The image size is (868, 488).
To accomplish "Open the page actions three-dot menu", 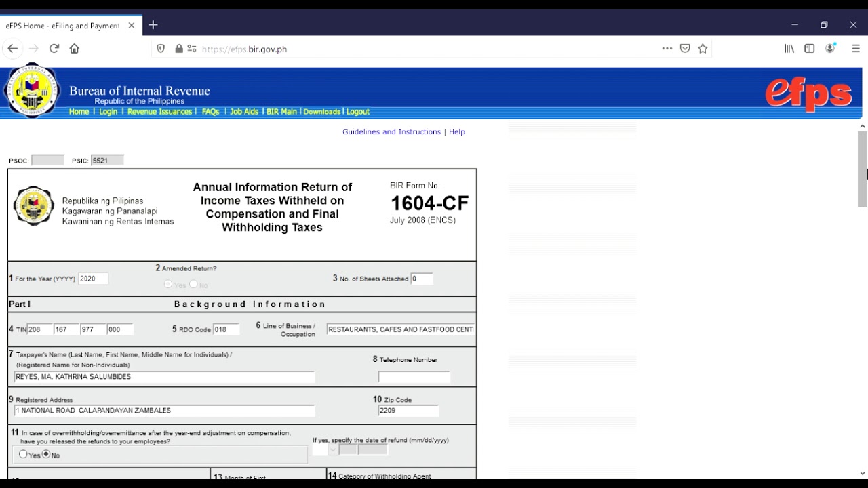I will pyautogui.click(x=667, y=49).
